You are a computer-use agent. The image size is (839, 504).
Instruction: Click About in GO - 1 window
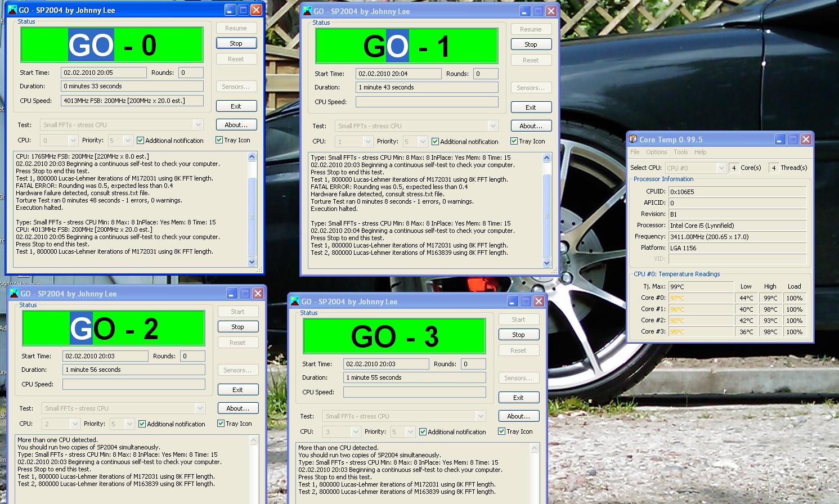click(x=531, y=126)
